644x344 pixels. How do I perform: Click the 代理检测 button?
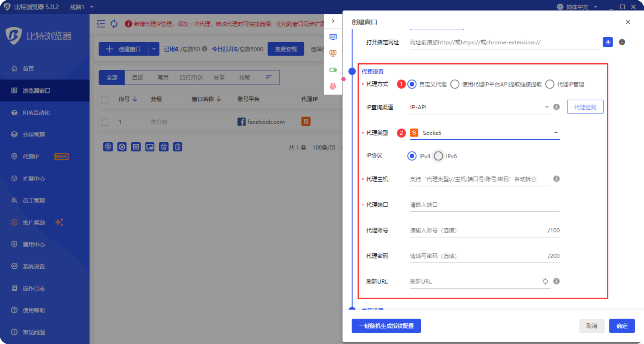(585, 107)
